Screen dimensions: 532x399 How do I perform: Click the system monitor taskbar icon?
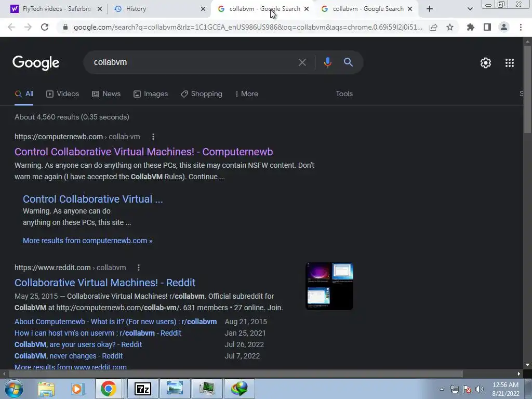click(207, 389)
